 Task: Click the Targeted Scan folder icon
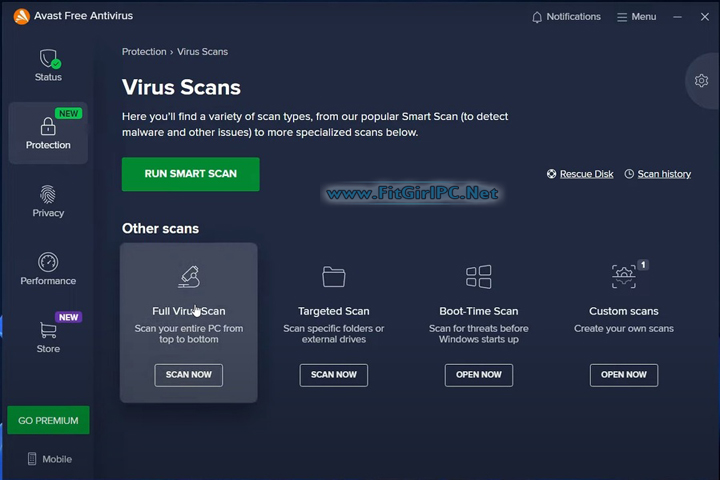[x=334, y=277]
